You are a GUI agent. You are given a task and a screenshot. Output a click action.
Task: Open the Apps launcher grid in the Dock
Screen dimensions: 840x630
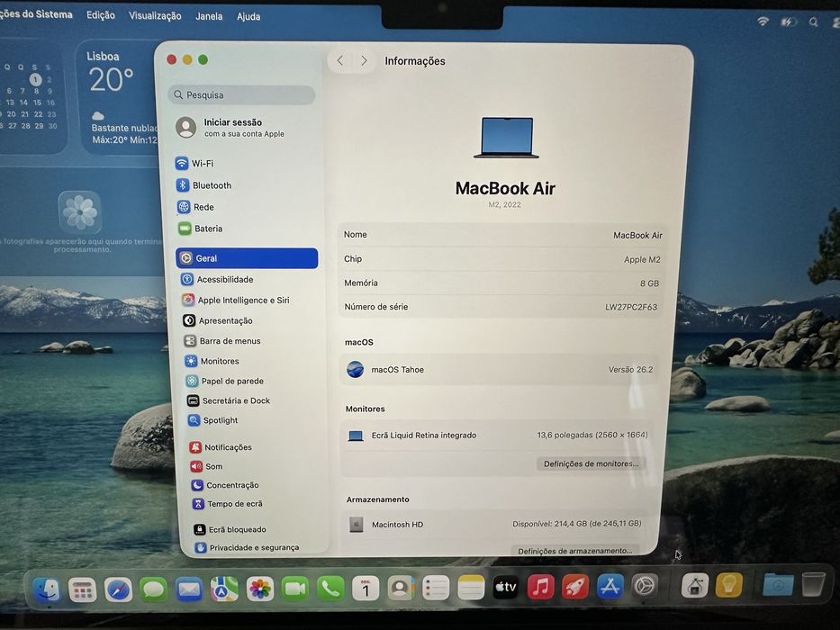(83, 590)
